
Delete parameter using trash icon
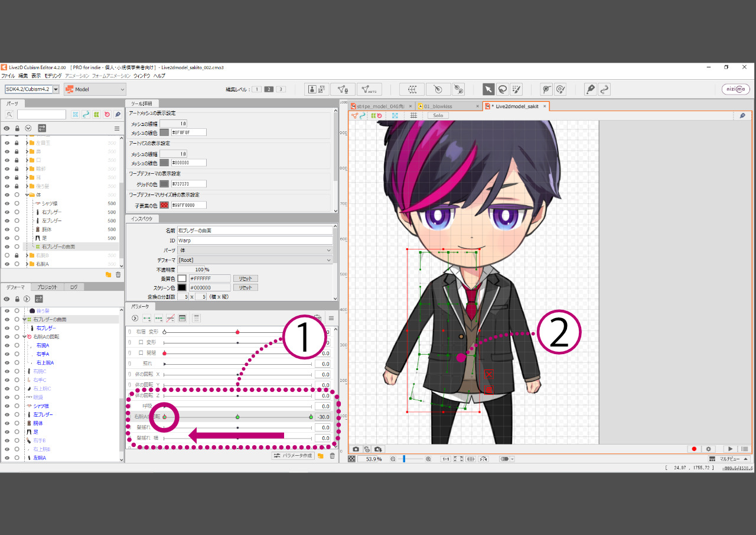tap(332, 456)
